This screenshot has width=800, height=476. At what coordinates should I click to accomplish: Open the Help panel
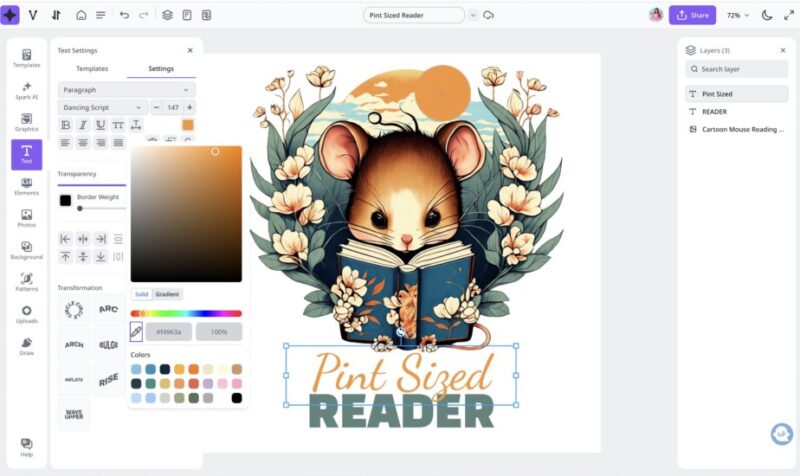(27, 447)
